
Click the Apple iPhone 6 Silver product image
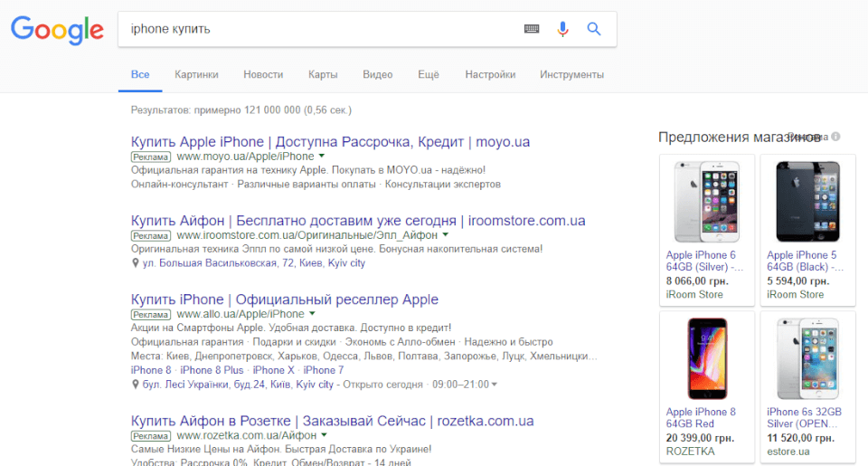tap(707, 202)
